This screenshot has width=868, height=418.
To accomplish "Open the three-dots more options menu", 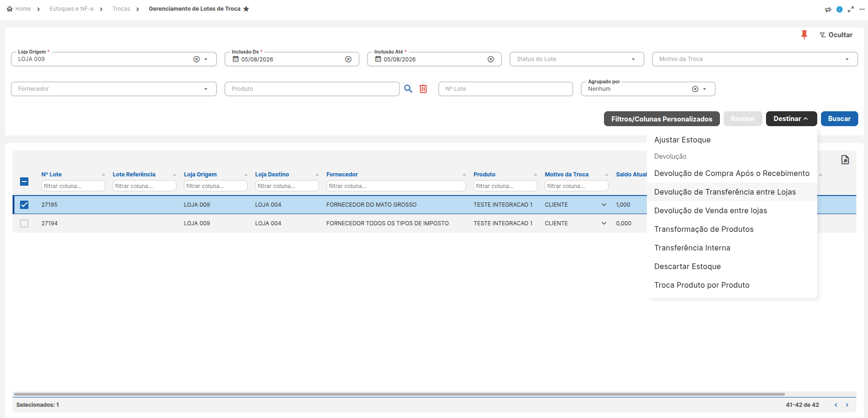I will 862,9.
